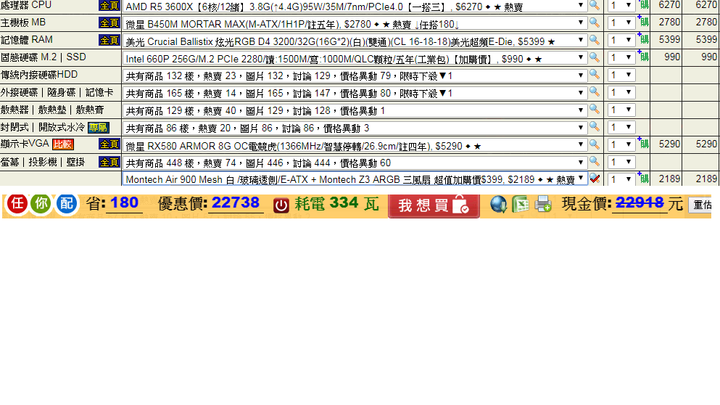Click the 專屬 badge beside 封閉式水冷

click(98, 127)
